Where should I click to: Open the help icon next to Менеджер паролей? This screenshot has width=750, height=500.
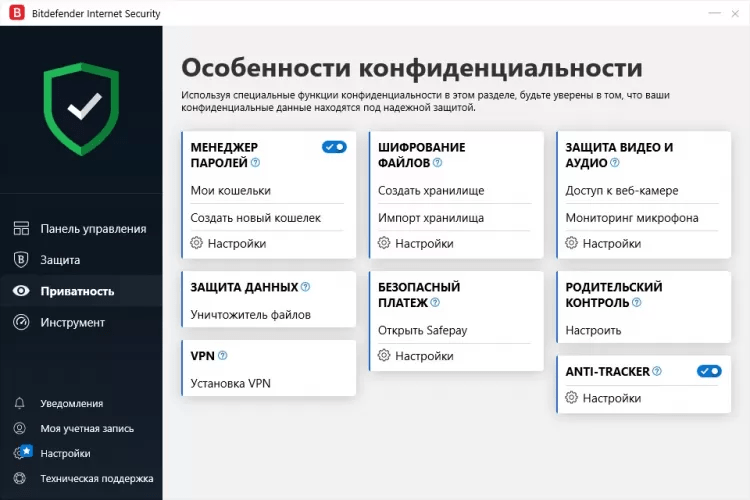[x=255, y=162]
